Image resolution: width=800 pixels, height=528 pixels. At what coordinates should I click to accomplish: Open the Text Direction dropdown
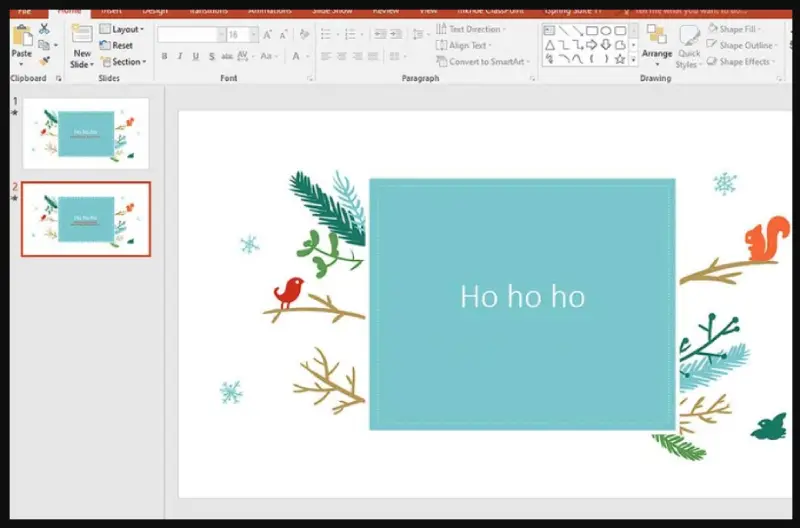(x=470, y=29)
